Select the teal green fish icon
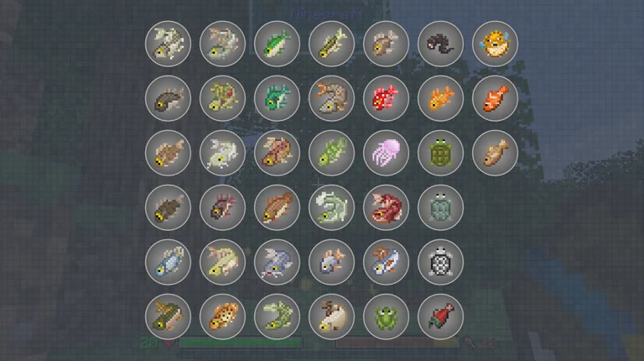 point(277,98)
